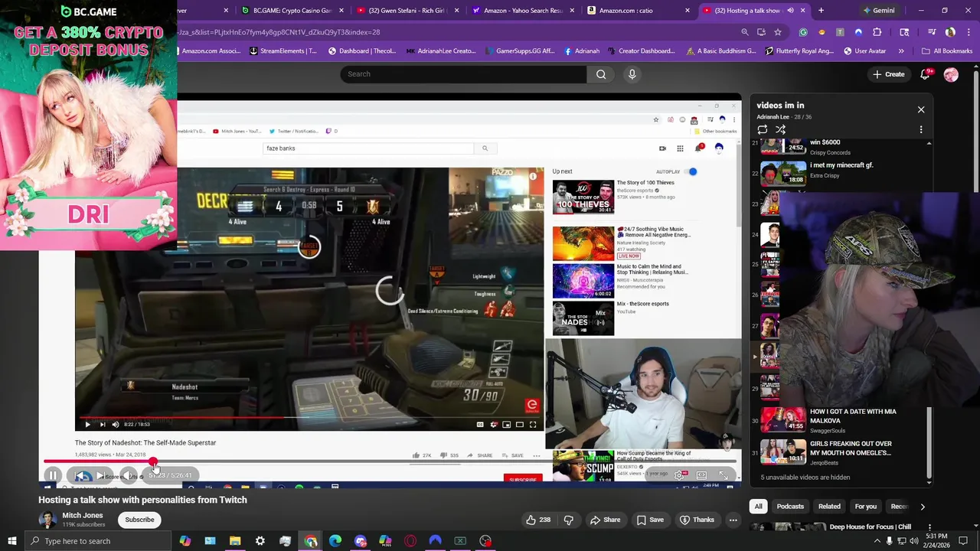Image resolution: width=980 pixels, height=551 pixels.
Task: Open Creator Dashboard bookmark
Action: (x=641, y=51)
